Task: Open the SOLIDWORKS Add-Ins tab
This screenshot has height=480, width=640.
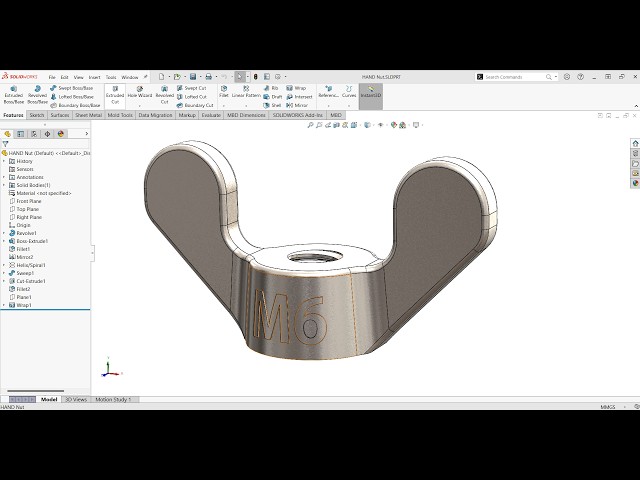Action: click(298, 115)
